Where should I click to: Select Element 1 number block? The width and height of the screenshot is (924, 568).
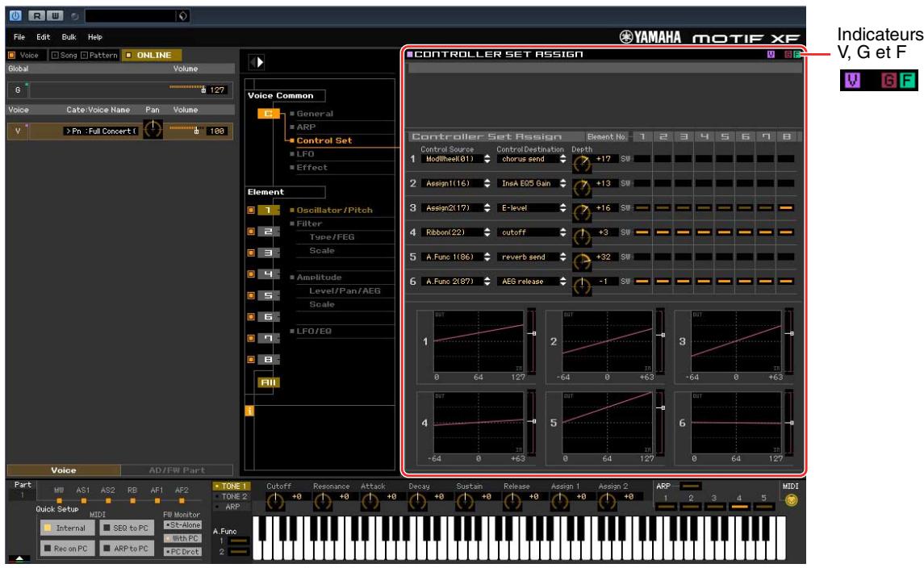click(268, 211)
